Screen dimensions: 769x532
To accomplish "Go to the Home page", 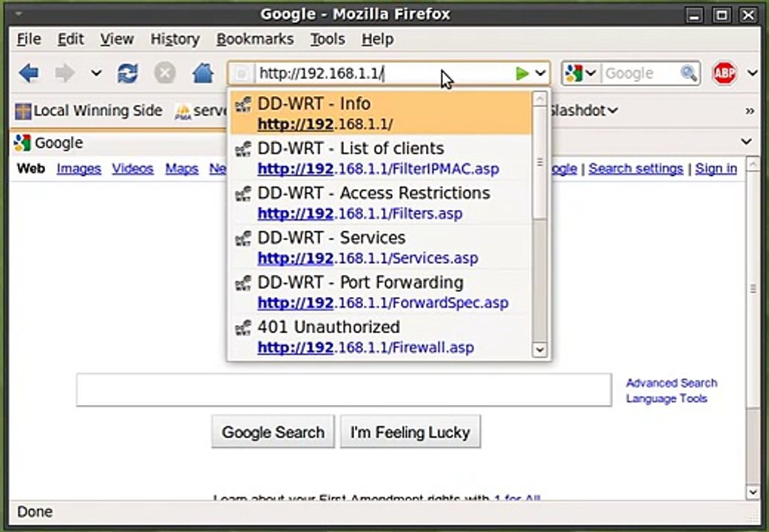I will pyautogui.click(x=203, y=73).
